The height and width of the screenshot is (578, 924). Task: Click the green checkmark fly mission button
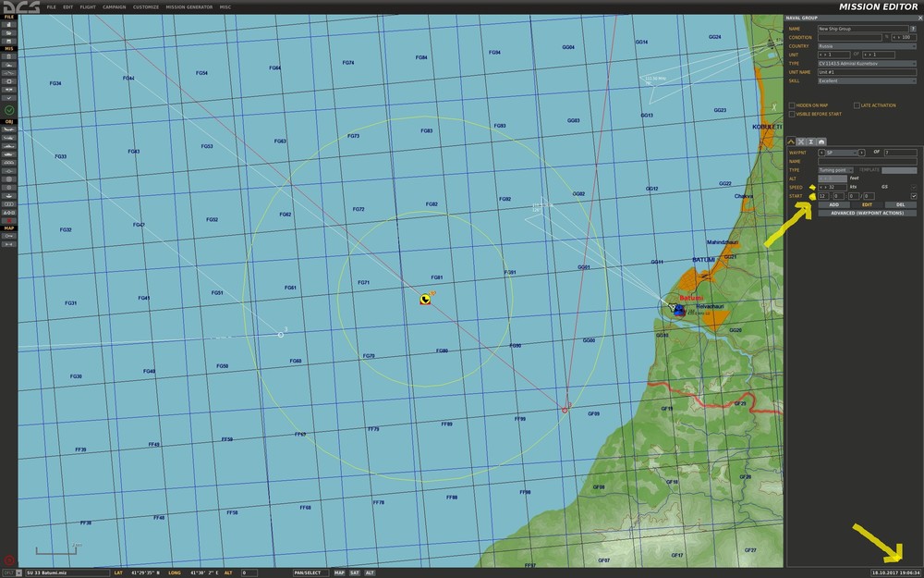(x=9, y=110)
